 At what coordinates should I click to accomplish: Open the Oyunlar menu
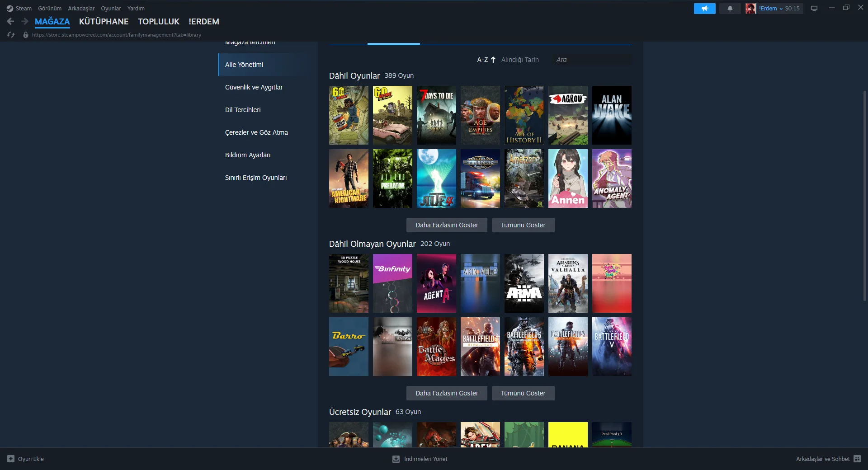[x=111, y=8]
